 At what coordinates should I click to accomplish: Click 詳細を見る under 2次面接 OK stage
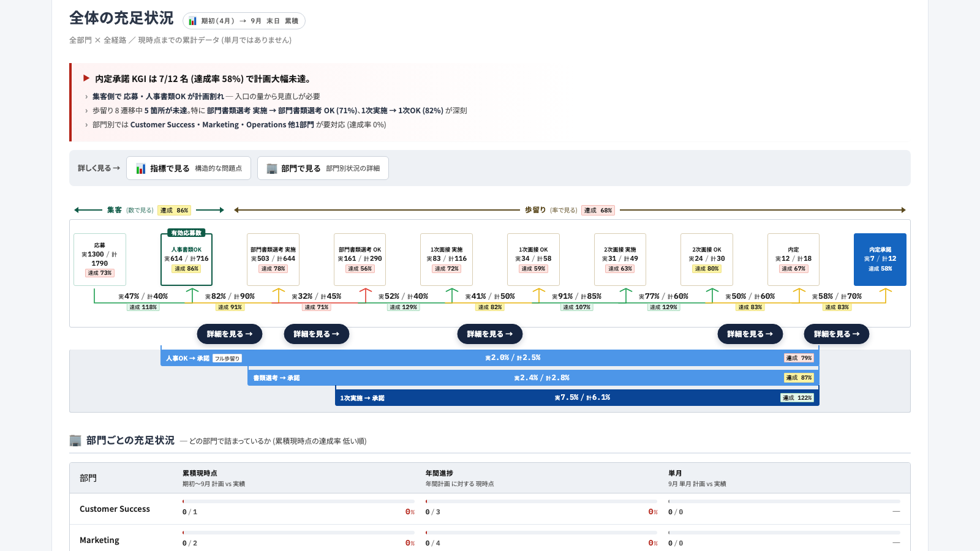tap(750, 334)
